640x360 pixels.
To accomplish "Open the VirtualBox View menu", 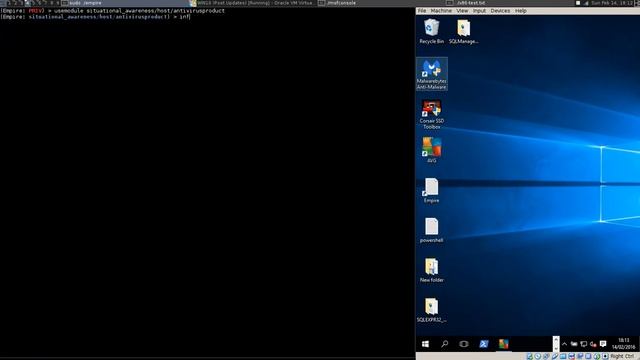I will coord(462,11).
